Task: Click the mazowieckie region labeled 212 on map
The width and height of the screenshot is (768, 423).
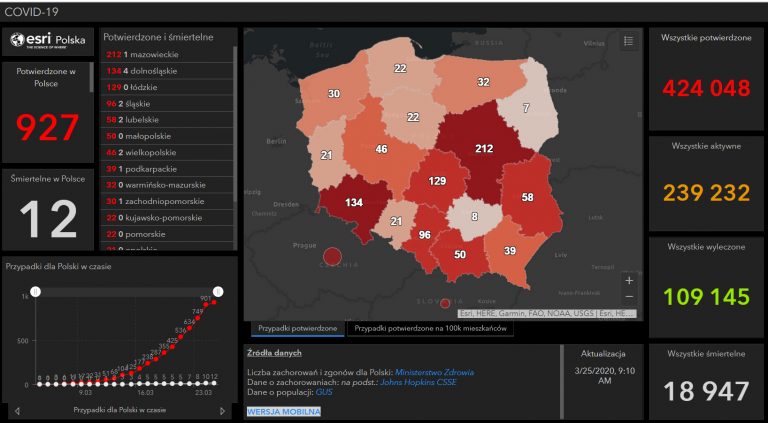Action: tap(484, 148)
